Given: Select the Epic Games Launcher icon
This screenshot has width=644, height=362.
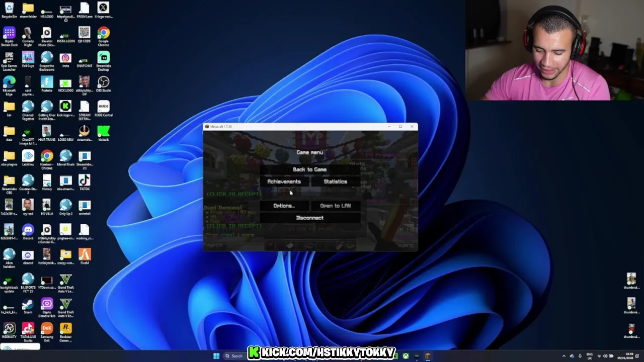Looking at the screenshot, I should (x=9, y=61).
